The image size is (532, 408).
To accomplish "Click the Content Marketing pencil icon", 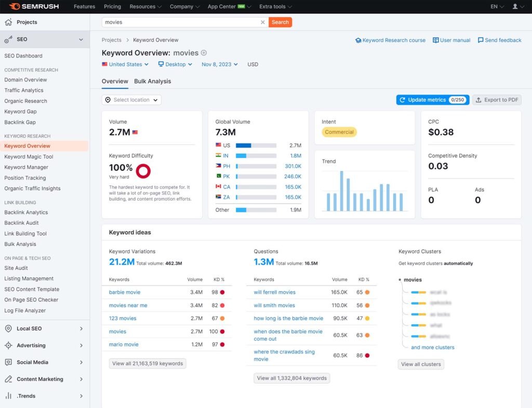I will [x=8, y=379].
